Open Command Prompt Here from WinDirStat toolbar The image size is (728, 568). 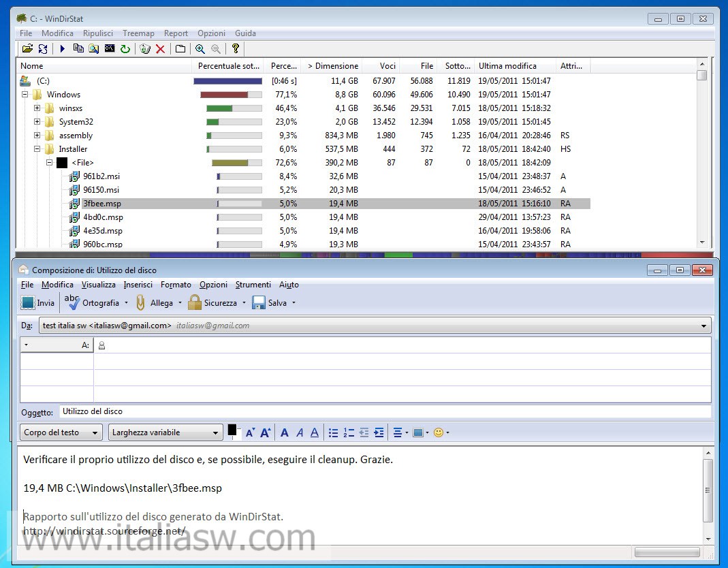(x=110, y=48)
